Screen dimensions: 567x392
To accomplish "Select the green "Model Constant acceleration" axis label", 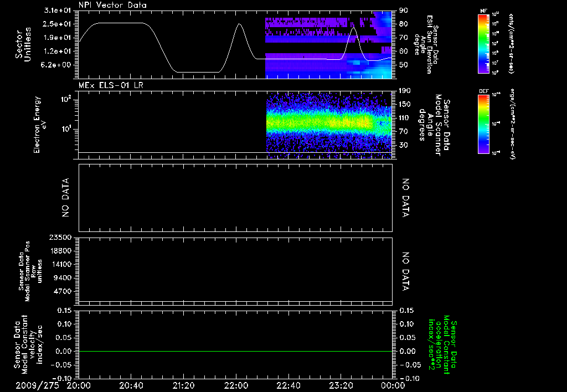I will (x=442, y=345).
